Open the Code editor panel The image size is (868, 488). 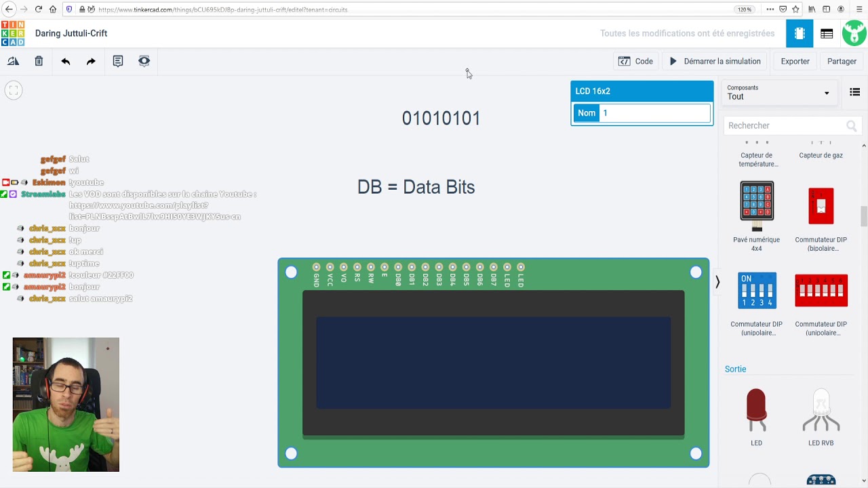pyautogui.click(x=635, y=61)
